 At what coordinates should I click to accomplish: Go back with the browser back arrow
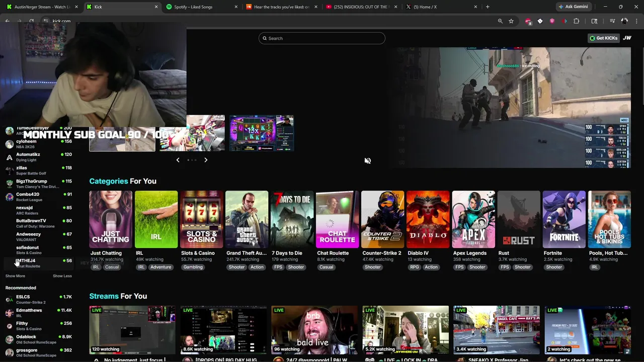point(8,21)
